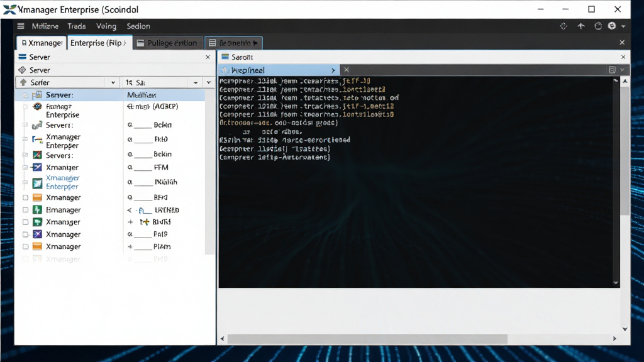Click the Saont panel header icon

[225, 57]
